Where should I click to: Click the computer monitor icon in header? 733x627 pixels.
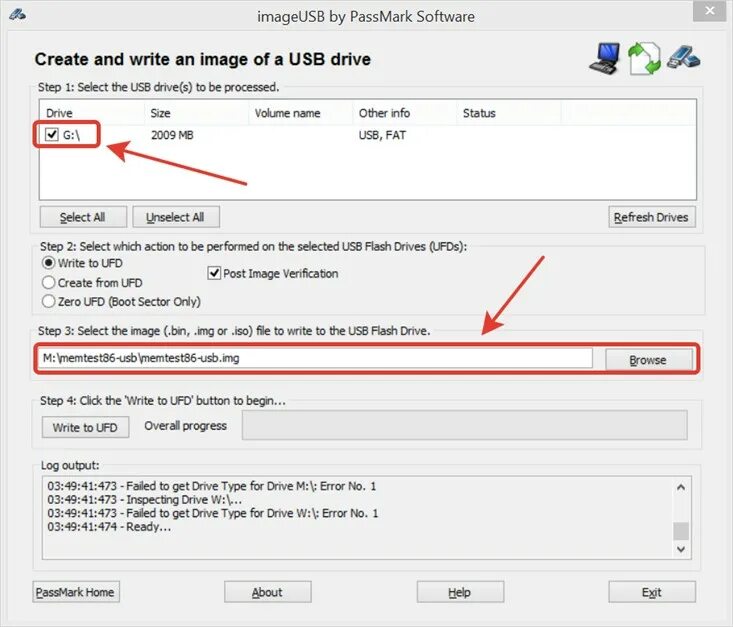(x=605, y=58)
